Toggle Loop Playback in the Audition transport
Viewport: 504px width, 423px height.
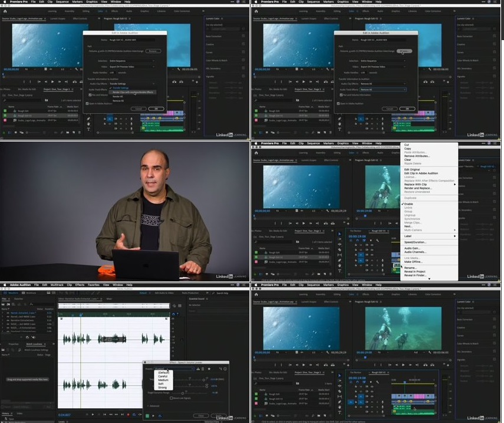pos(134,415)
